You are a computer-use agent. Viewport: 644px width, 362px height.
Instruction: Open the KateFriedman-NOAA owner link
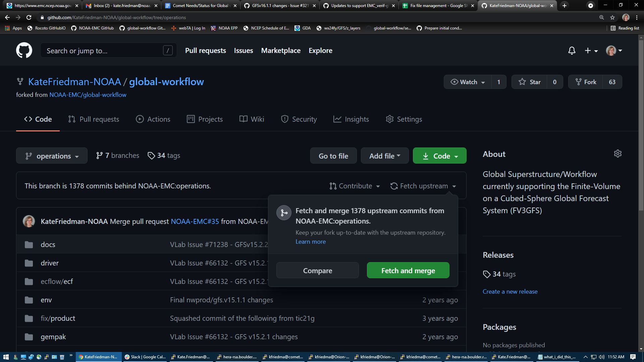click(x=74, y=82)
